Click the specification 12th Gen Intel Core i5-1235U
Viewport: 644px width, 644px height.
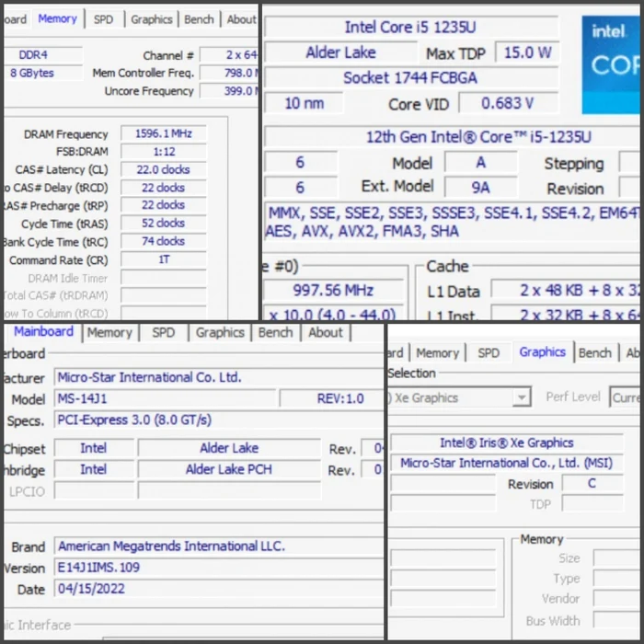tap(452, 137)
